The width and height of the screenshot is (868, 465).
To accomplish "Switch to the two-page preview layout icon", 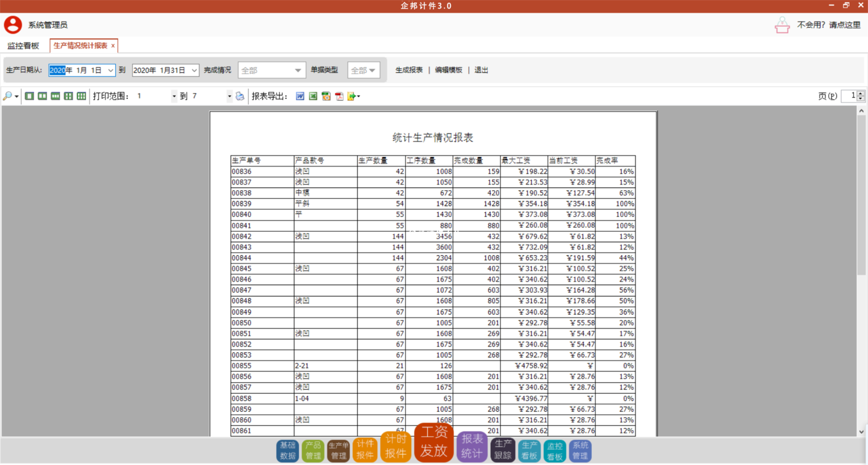I will click(x=42, y=96).
